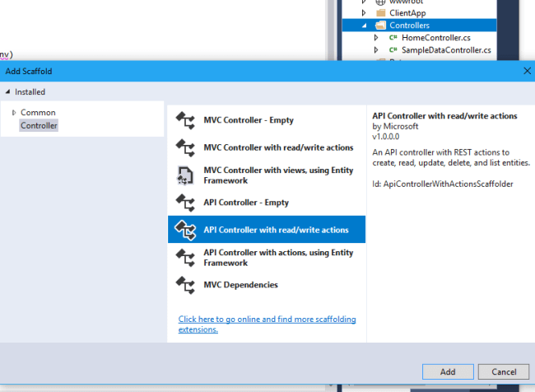
Task: Select SampleDataController.cs in Solution Explorer
Action: [446, 50]
